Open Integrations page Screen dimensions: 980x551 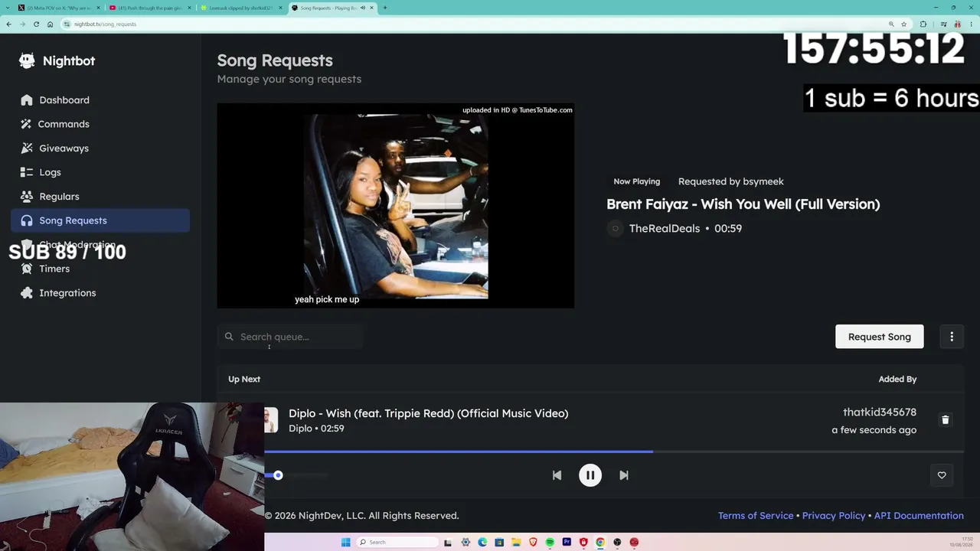pos(67,293)
